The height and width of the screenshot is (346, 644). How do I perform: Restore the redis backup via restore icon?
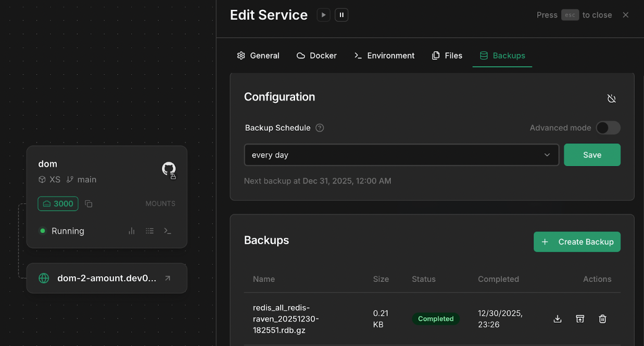tap(580, 319)
